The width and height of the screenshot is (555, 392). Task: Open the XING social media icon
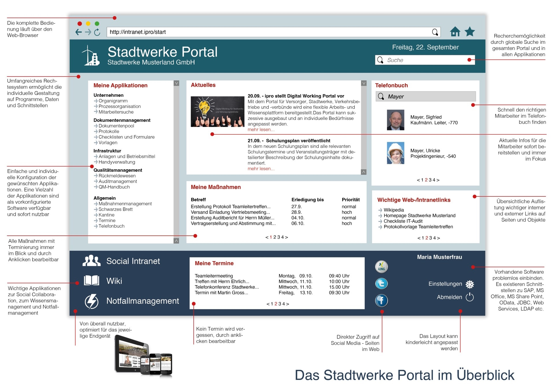pos(381,267)
